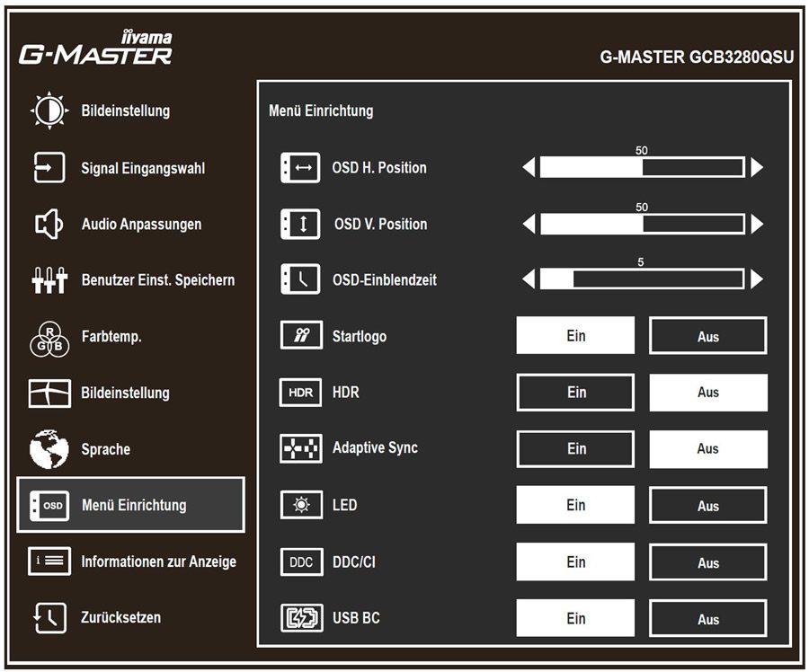Increase OSD V. Position with right arrow
The image size is (809, 672).
757,224
